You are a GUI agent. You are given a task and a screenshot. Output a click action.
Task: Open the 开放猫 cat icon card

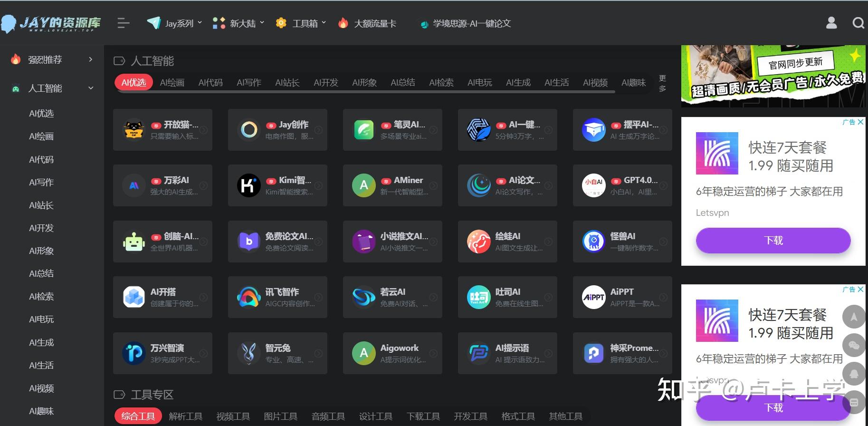pyautogui.click(x=134, y=130)
